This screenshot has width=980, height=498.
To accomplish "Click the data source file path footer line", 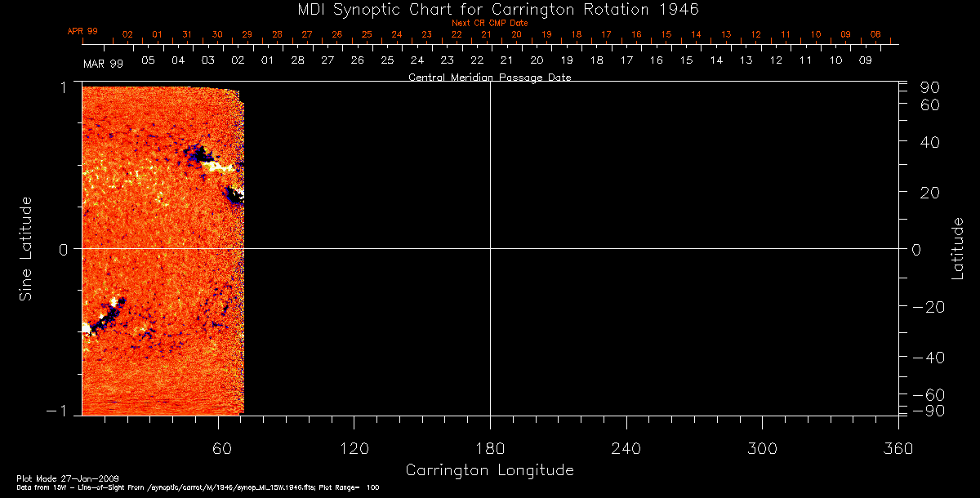I will point(197,487).
